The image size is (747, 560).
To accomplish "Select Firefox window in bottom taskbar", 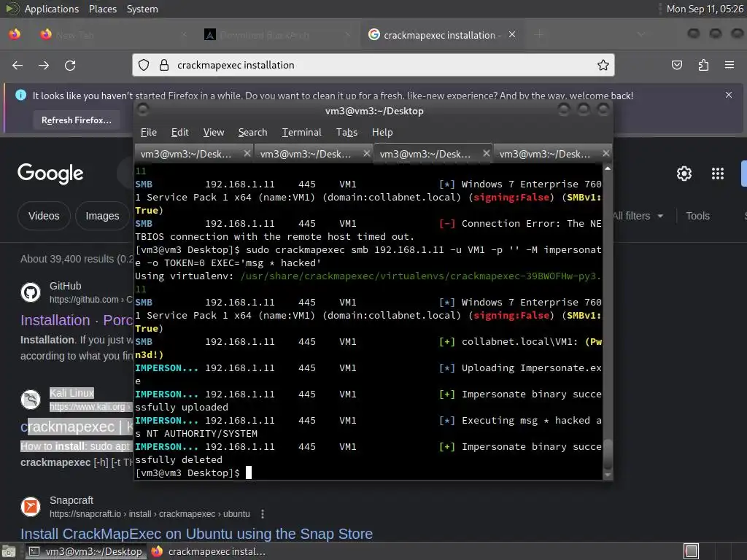I will coord(208,551).
